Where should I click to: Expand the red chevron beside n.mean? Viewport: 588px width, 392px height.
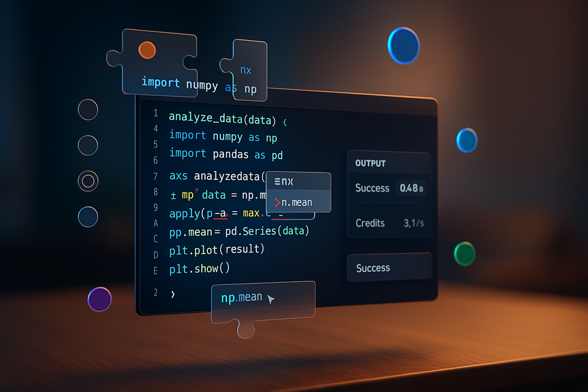pos(277,202)
